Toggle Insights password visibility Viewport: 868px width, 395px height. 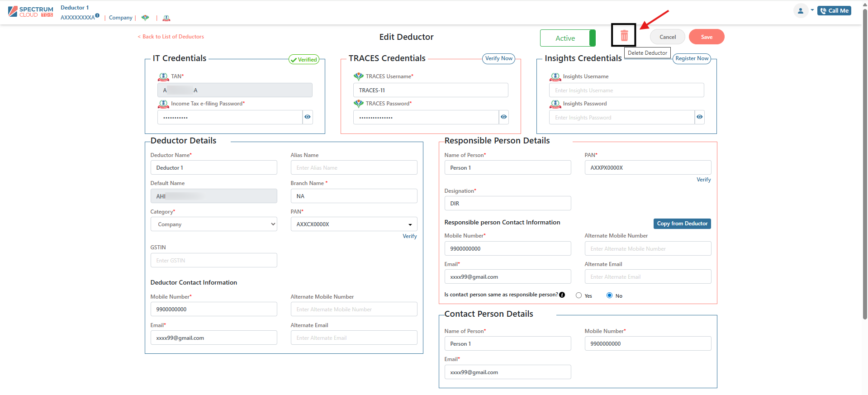pos(699,117)
